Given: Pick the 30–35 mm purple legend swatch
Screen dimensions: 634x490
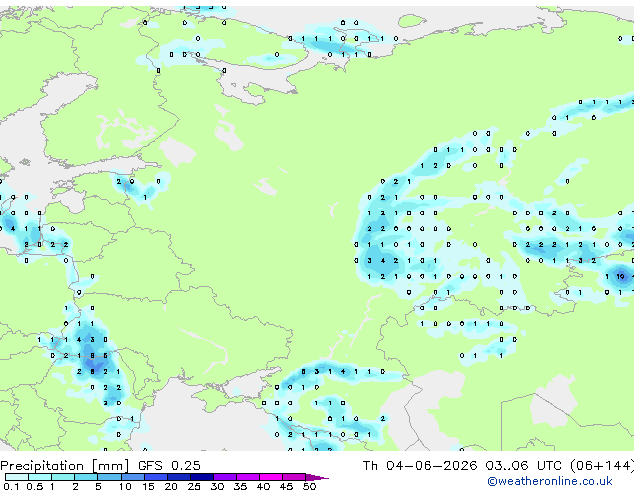Looking at the screenshot, I should 225,477.
